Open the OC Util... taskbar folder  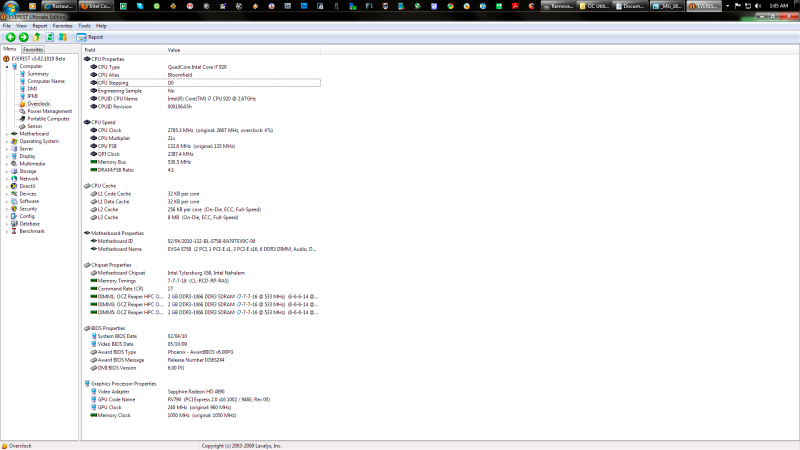tap(594, 6)
